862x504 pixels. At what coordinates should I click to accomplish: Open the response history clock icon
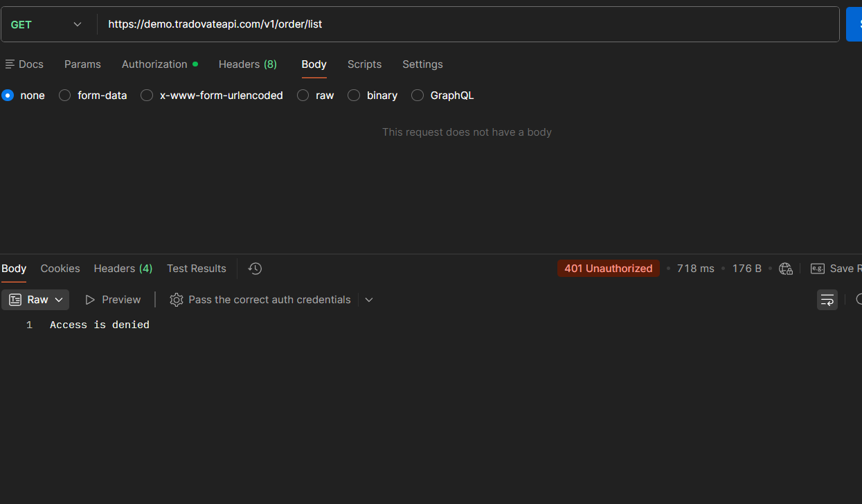point(255,269)
